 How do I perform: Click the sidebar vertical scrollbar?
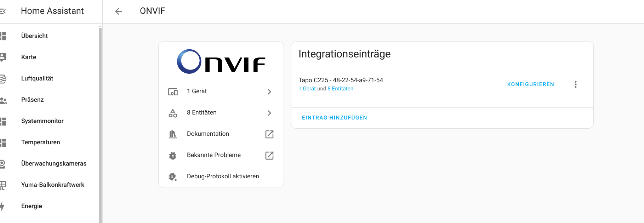[x=100, y=124]
